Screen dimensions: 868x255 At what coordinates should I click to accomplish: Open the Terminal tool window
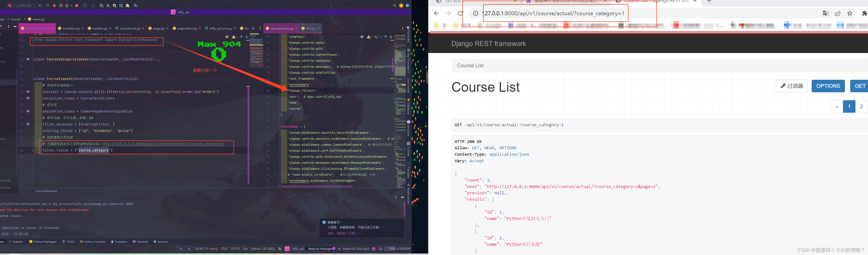coord(140,241)
